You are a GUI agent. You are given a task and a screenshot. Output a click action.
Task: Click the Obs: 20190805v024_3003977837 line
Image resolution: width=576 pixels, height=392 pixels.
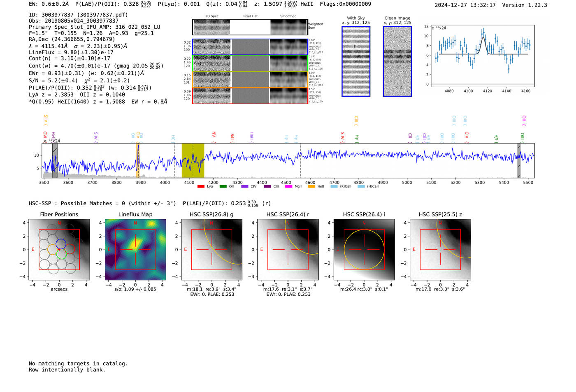(x=74, y=21)
